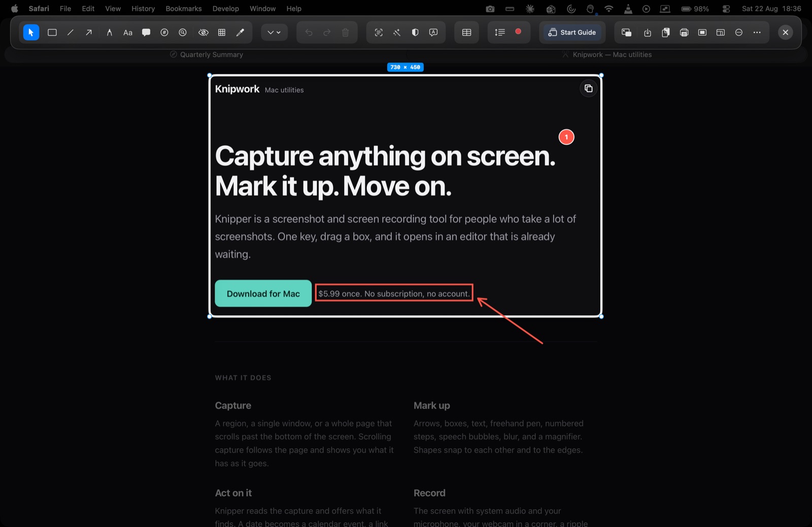The image size is (812, 527).
Task: Open the View menu
Action: tap(113, 9)
